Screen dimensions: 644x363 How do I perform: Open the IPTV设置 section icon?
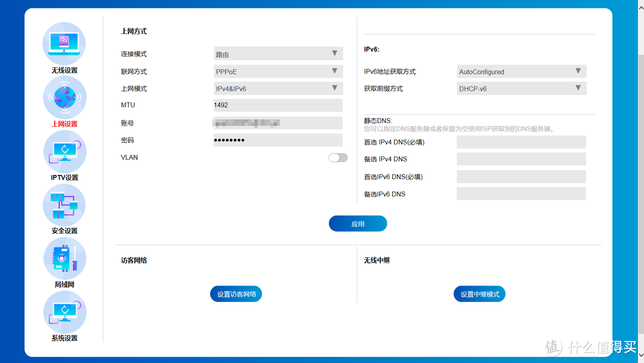point(64,151)
